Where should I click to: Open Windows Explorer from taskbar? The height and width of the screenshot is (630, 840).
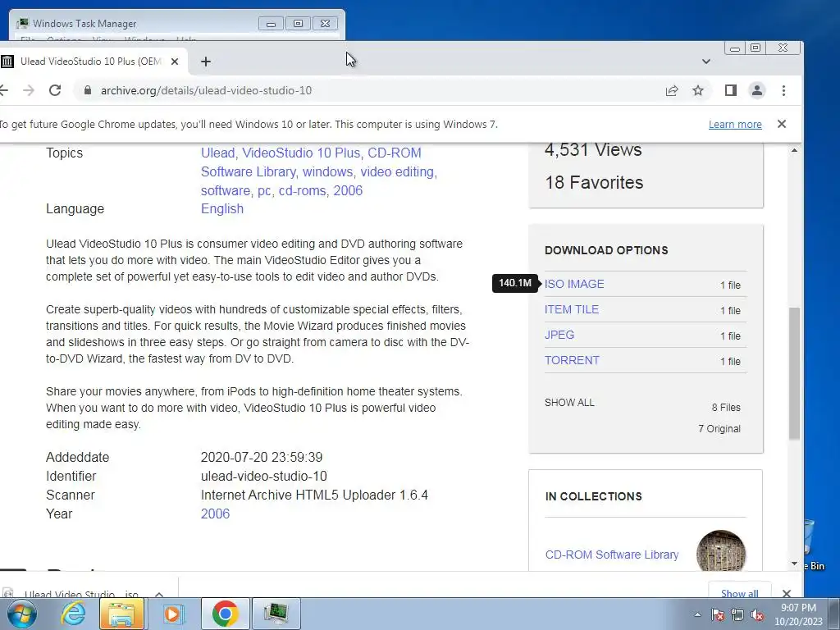(x=121, y=614)
